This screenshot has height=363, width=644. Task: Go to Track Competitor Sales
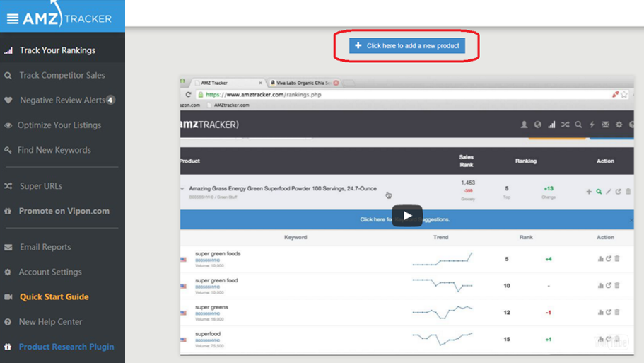pyautogui.click(x=62, y=75)
